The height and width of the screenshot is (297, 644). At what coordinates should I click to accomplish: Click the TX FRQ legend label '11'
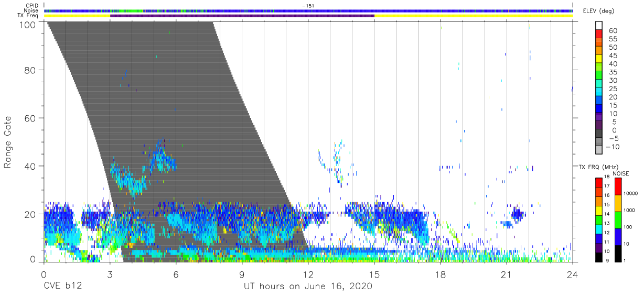607,242
